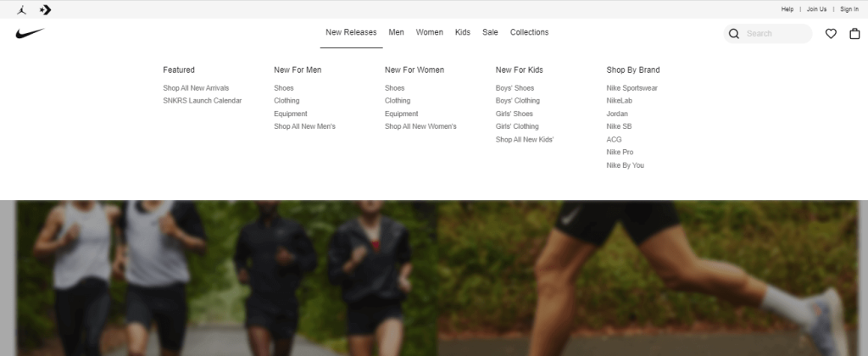Open NikeLab brand

point(619,101)
